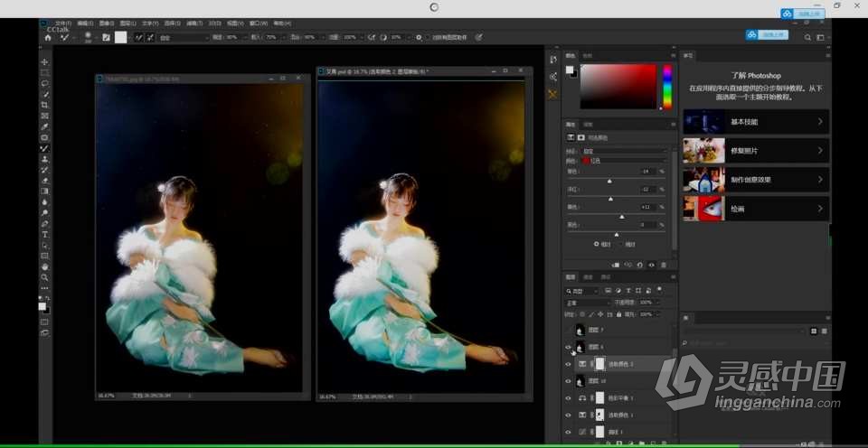
Task: Select the 绝对 radio button
Action: click(x=620, y=244)
